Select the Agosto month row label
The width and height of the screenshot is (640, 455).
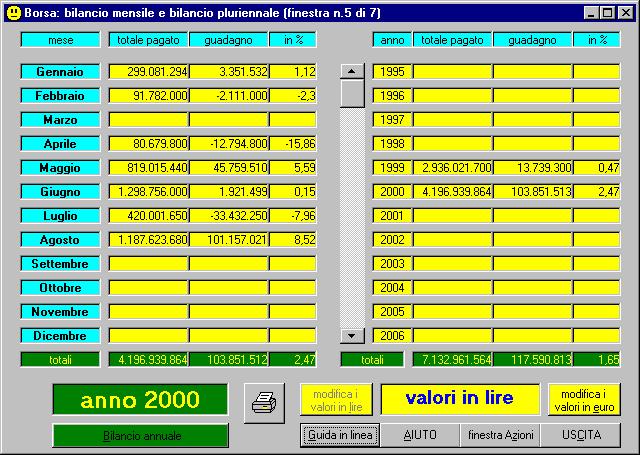point(60,240)
